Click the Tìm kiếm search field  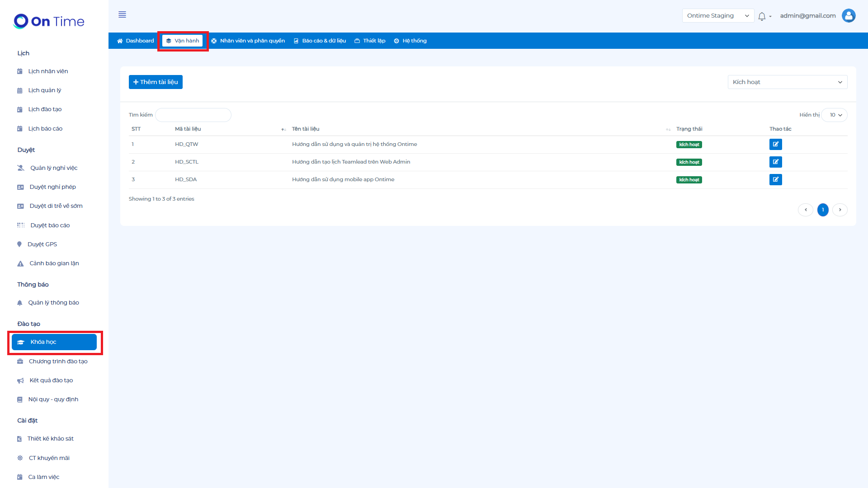pyautogui.click(x=193, y=115)
